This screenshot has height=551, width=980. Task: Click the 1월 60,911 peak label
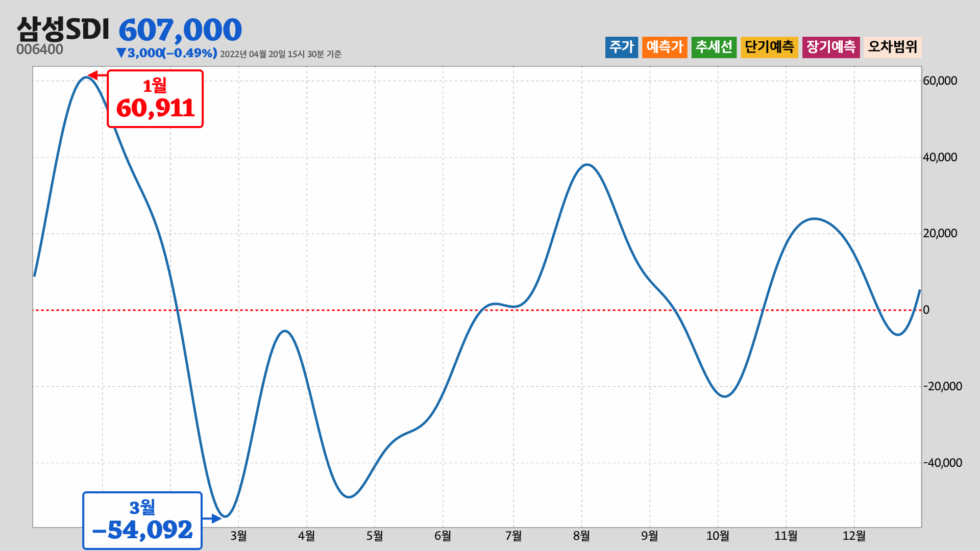point(155,99)
